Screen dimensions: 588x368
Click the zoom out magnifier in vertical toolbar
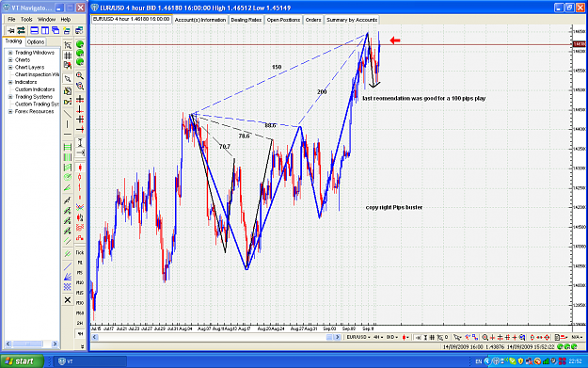[x=80, y=86]
